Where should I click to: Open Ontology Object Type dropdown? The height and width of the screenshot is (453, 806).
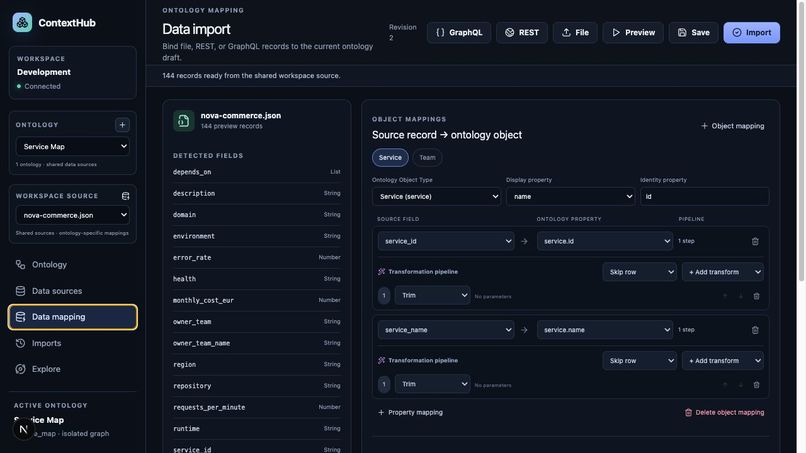pos(436,196)
